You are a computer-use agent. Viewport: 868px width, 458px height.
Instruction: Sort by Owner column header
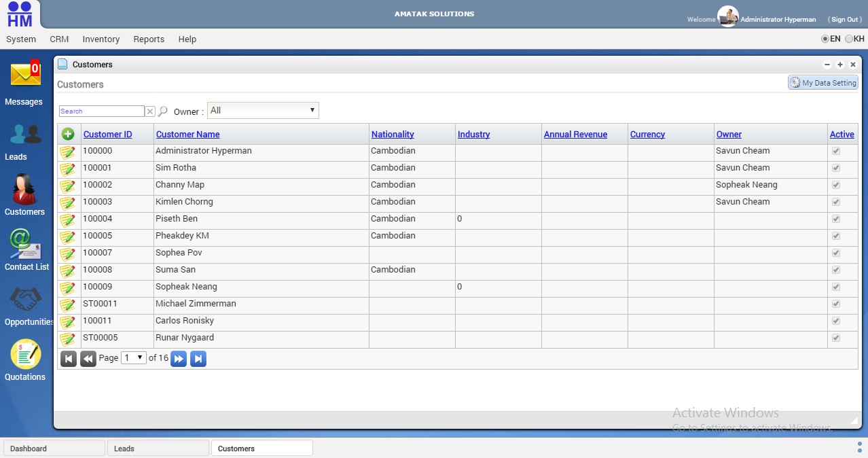point(729,135)
